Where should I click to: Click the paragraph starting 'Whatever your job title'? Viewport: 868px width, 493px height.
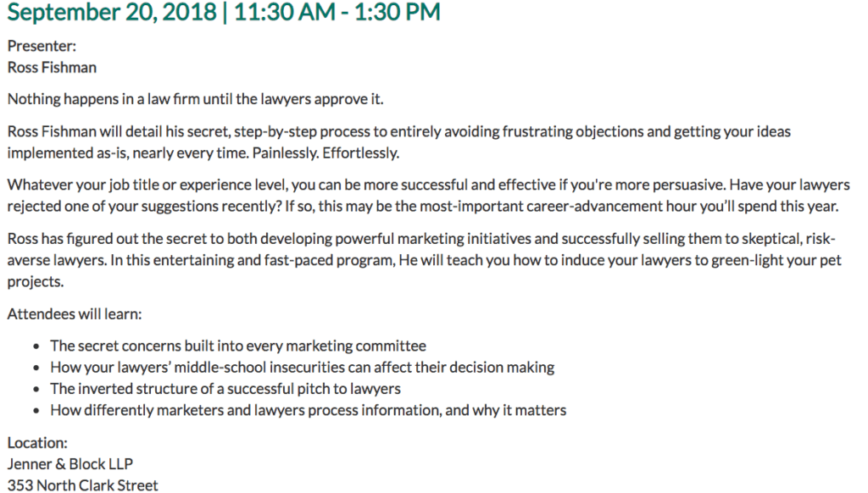(x=428, y=196)
